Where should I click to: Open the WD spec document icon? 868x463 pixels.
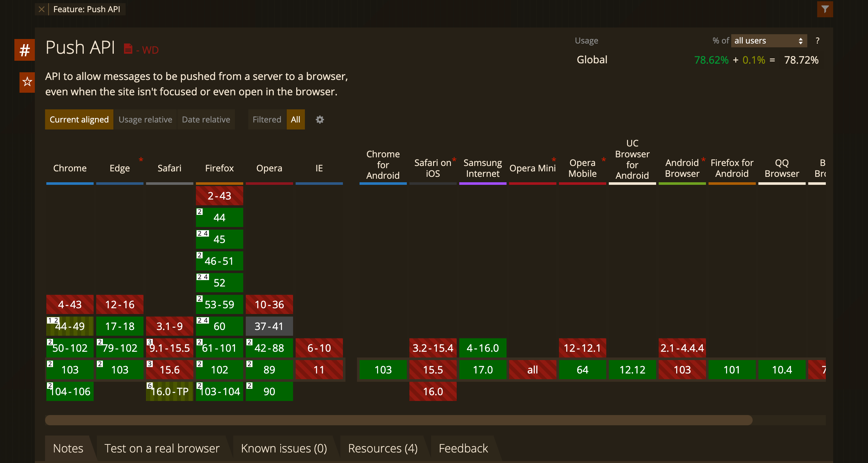tap(128, 49)
